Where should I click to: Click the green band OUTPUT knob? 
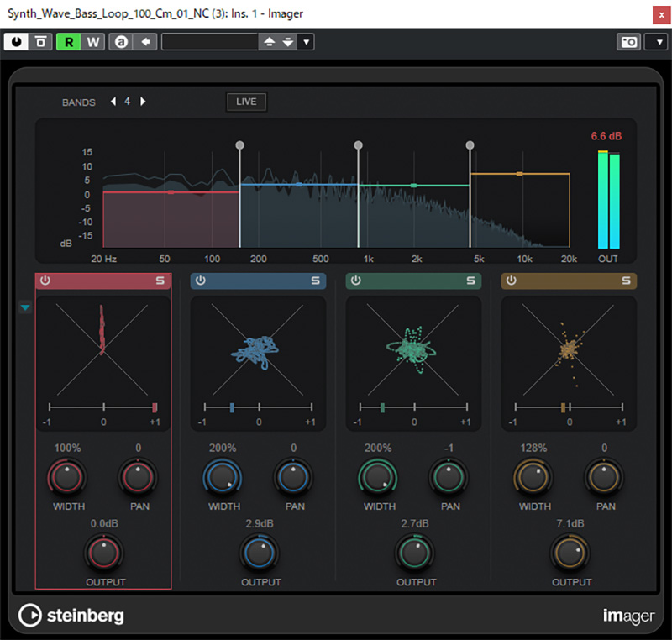[414, 553]
